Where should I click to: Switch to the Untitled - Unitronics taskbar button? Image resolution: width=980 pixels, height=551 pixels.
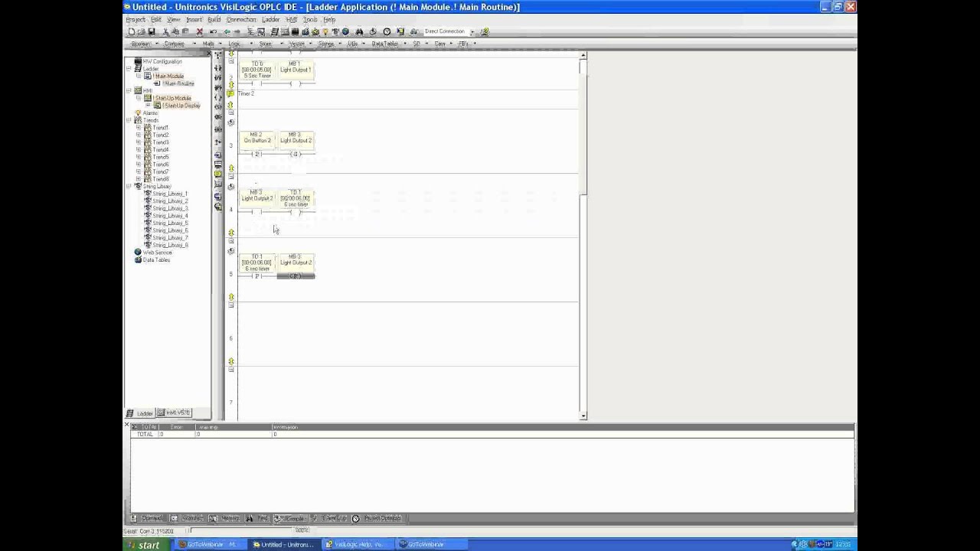(286, 544)
